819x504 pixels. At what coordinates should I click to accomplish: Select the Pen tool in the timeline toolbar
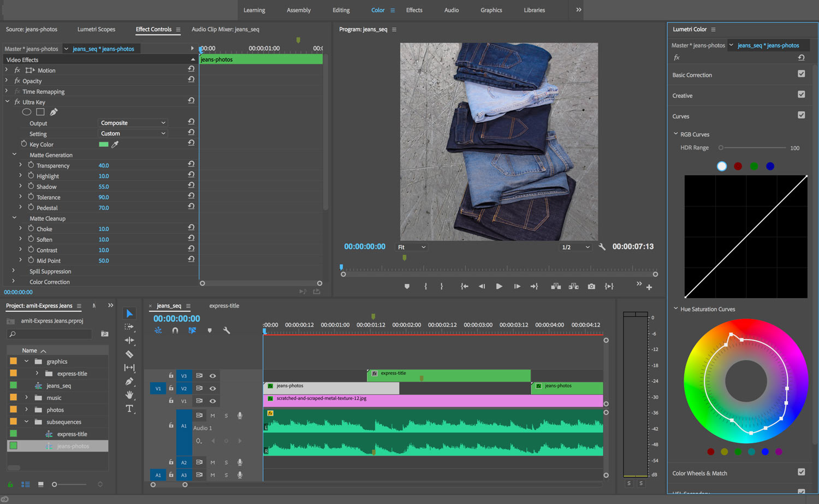click(x=129, y=381)
